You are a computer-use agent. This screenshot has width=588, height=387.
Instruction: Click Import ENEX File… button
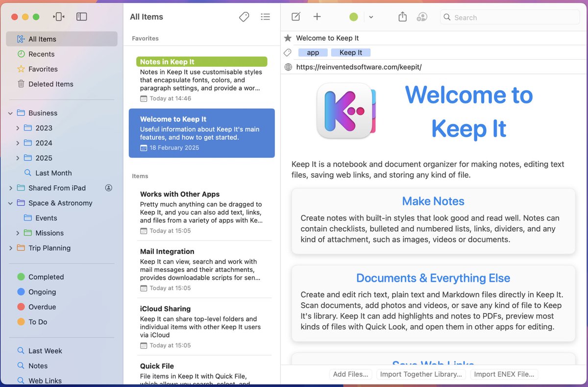(x=504, y=374)
